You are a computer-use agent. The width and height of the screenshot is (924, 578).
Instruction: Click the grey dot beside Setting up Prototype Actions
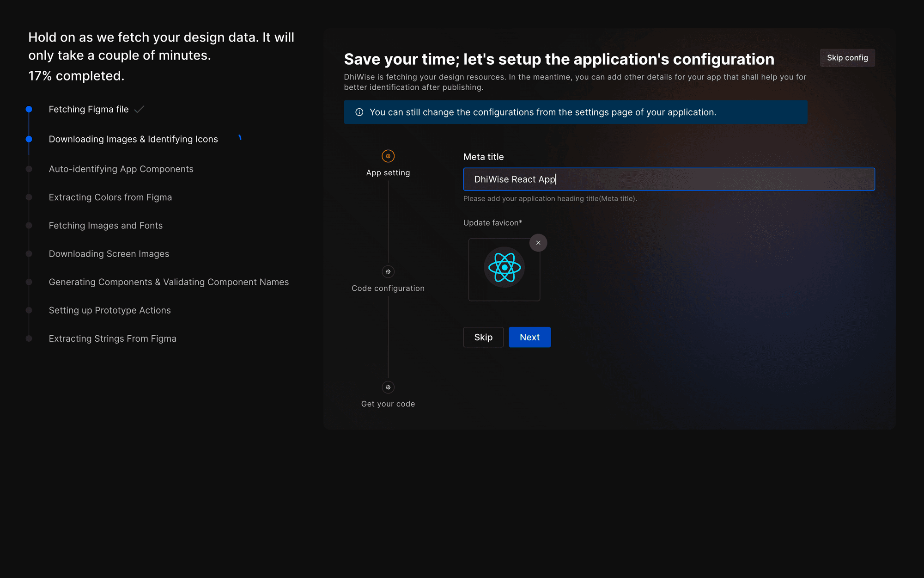pyautogui.click(x=29, y=310)
